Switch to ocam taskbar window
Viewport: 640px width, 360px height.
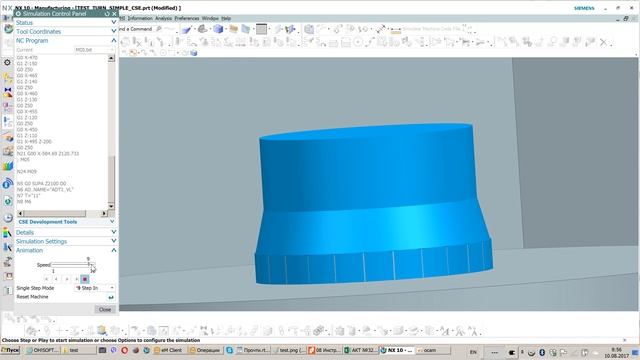point(433,350)
